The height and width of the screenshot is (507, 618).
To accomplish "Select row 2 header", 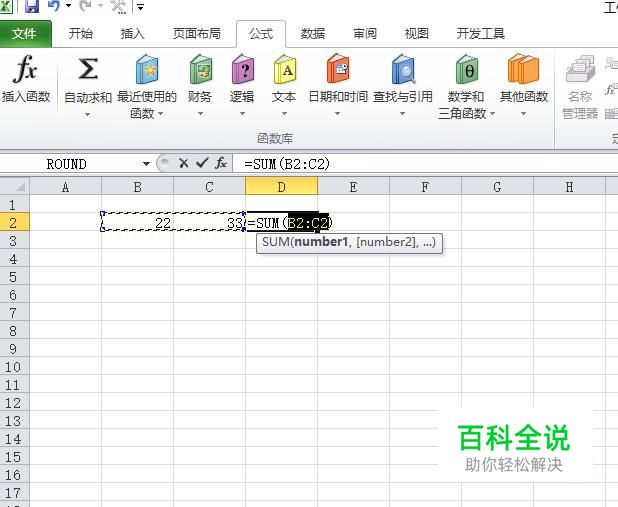I will click(15, 223).
